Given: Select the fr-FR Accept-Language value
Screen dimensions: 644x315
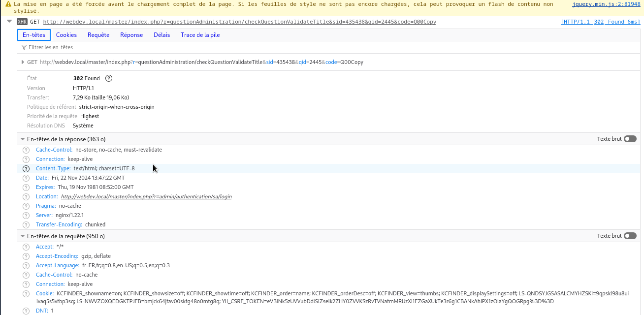Looking at the screenshot, I should pos(126,265).
